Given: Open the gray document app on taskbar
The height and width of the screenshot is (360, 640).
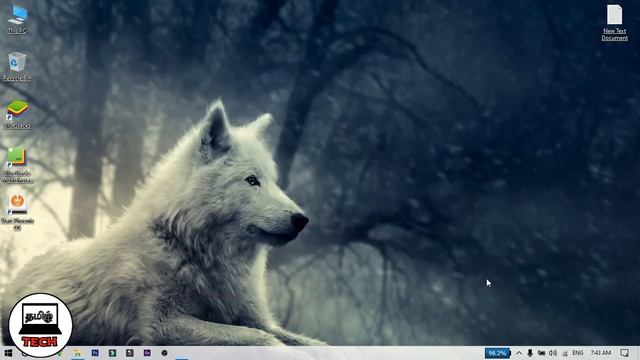Looking at the screenshot, I should (130, 353).
